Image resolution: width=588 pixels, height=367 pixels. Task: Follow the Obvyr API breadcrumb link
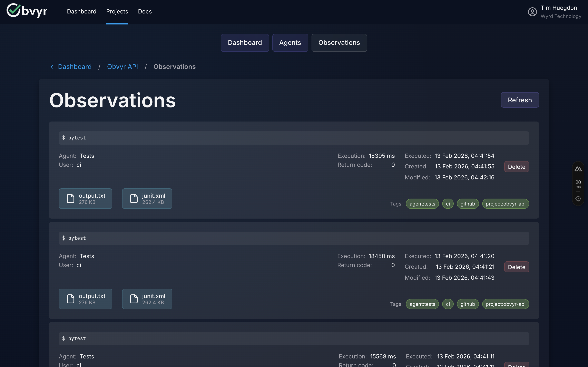pos(122,67)
